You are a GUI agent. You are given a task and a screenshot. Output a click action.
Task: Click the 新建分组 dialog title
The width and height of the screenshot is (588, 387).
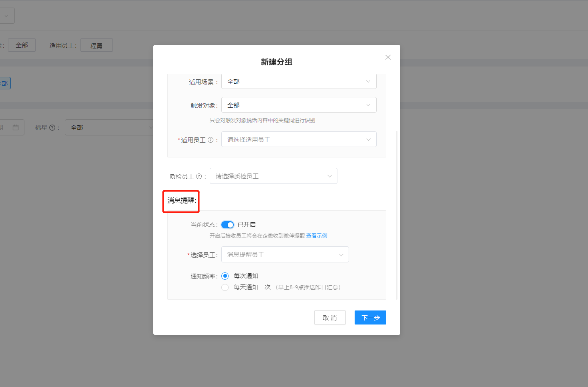277,62
